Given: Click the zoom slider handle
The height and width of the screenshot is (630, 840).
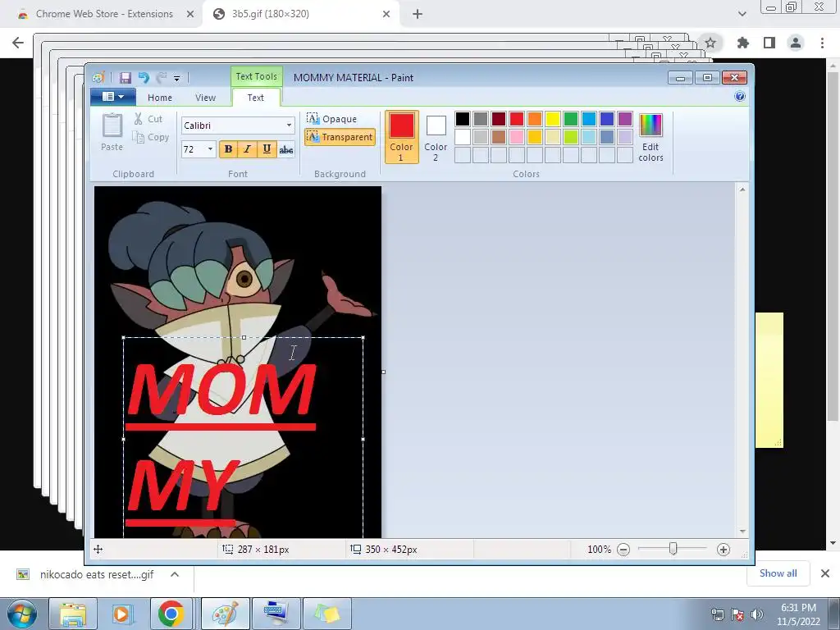Looking at the screenshot, I should [x=673, y=549].
